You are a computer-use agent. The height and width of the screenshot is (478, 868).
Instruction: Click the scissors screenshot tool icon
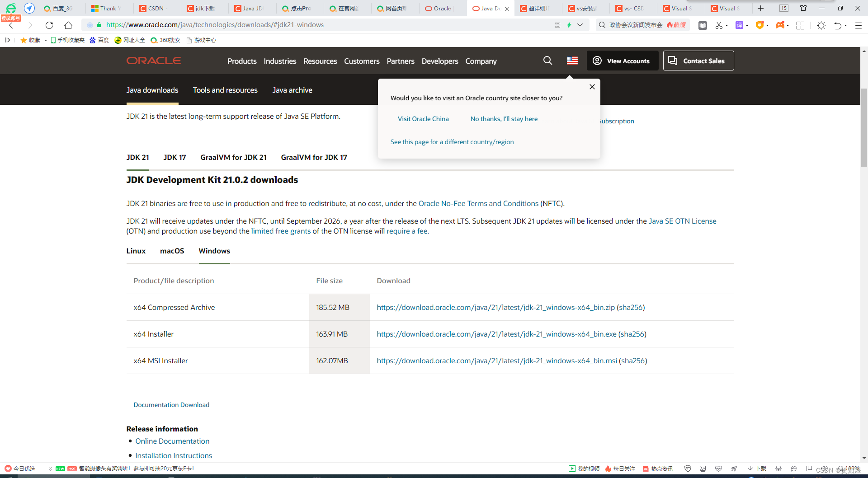tap(719, 25)
